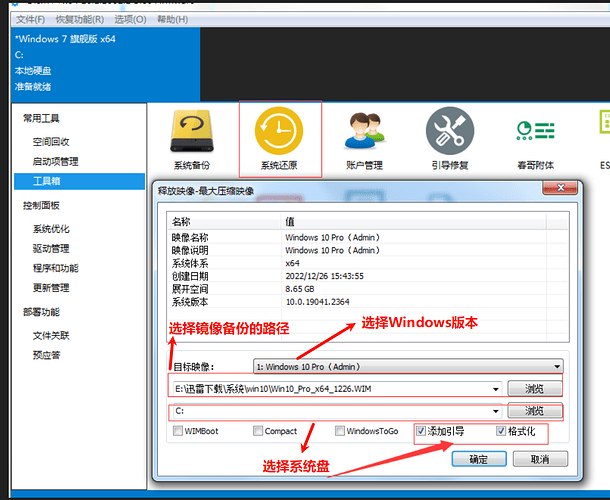This screenshot has width=610, height=500.
Task: Open the 系统备份 backup tool icon
Action: click(x=192, y=139)
